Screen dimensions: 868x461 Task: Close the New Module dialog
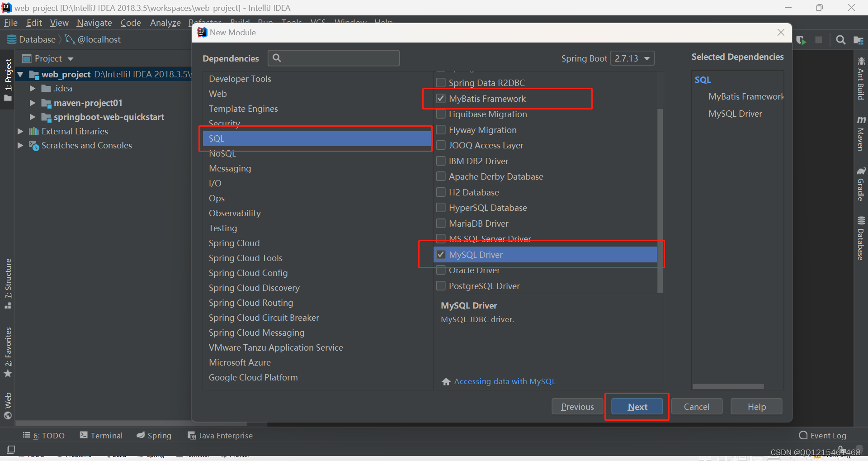781,33
